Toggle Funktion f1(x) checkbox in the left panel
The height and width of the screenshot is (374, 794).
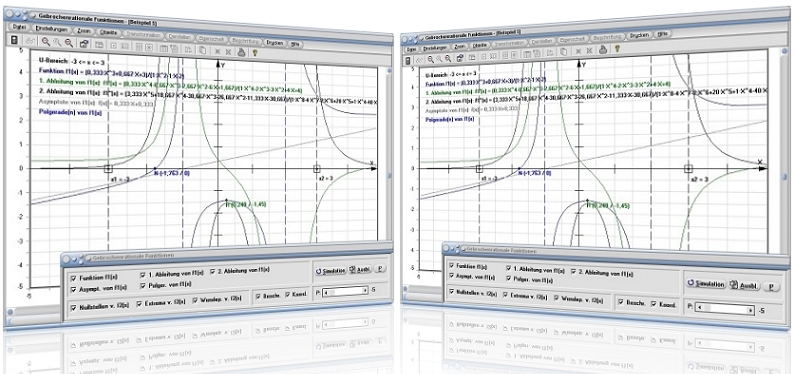[x=73, y=278]
